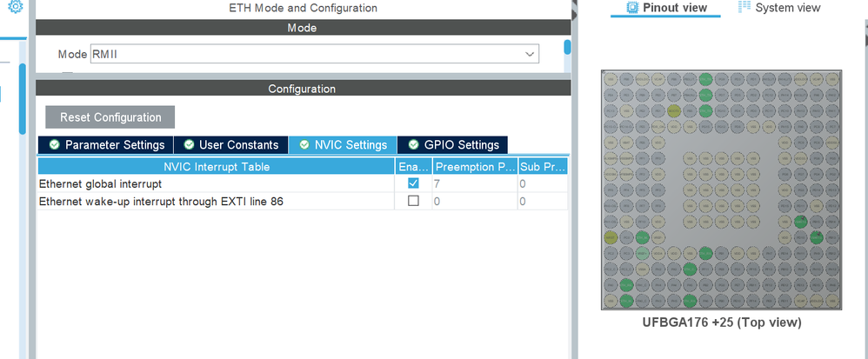Select the Ethernet global interrupt row
This screenshot has height=359, width=868.
pyautogui.click(x=303, y=183)
